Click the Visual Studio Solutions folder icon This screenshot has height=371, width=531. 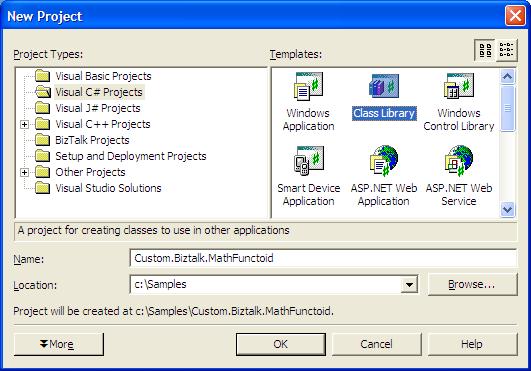click(43, 188)
